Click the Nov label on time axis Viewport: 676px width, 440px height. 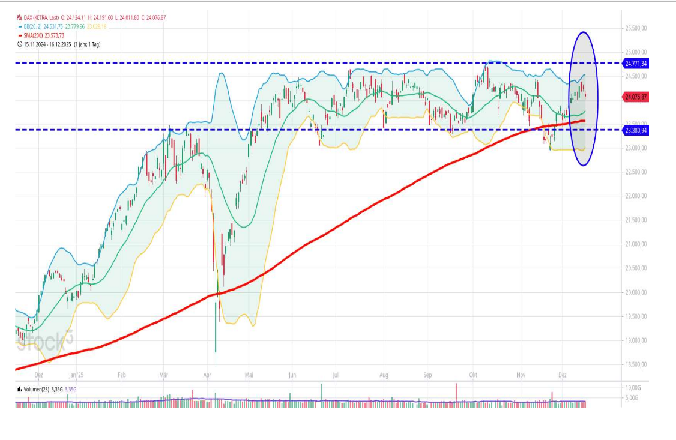(x=520, y=375)
